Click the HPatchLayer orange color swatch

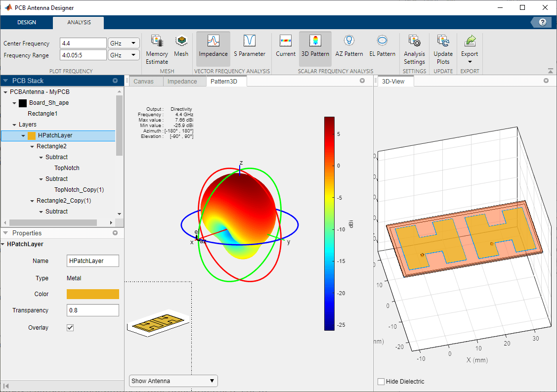[92, 294]
